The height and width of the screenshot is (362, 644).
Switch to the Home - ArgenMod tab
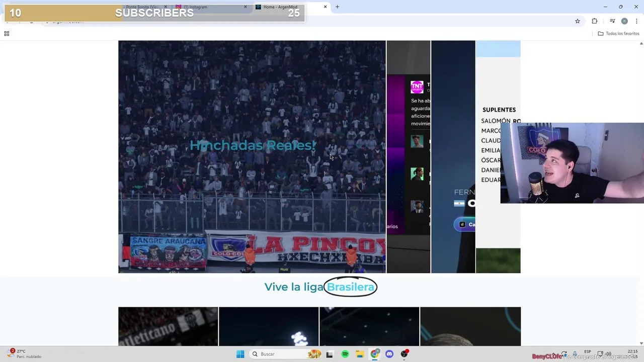tap(291, 7)
